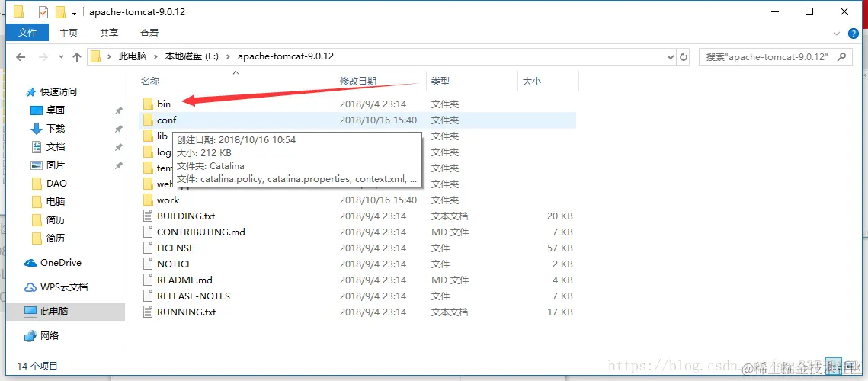Select the RUNNING.txt file name
The image size is (868, 381).
coord(187,312)
